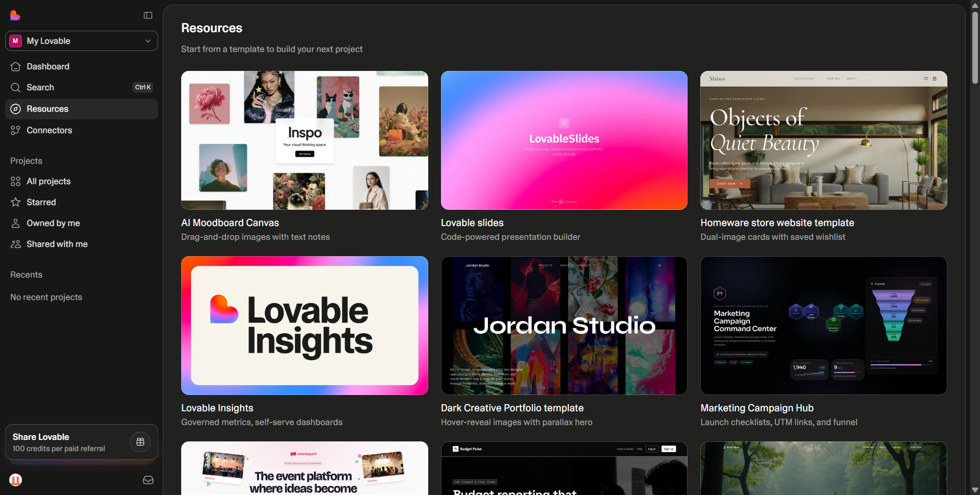Click Dark Creative Portfolio template title

[512, 408]
